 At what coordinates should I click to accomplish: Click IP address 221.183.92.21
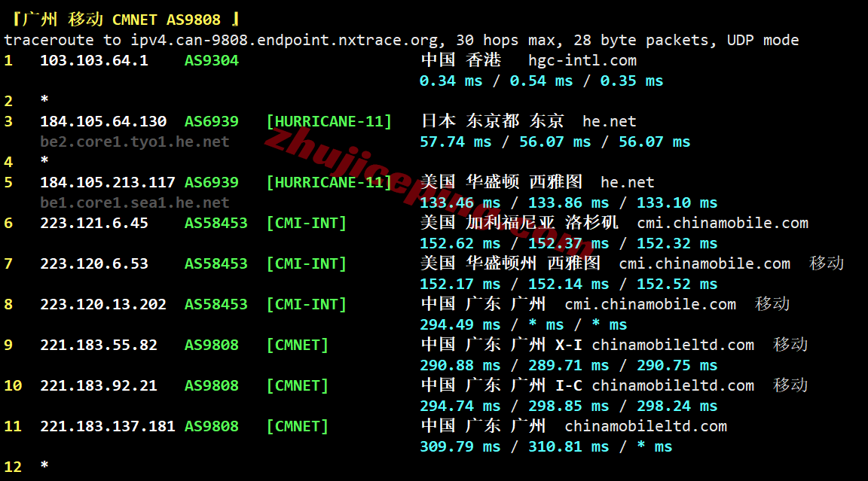(99, 385)
